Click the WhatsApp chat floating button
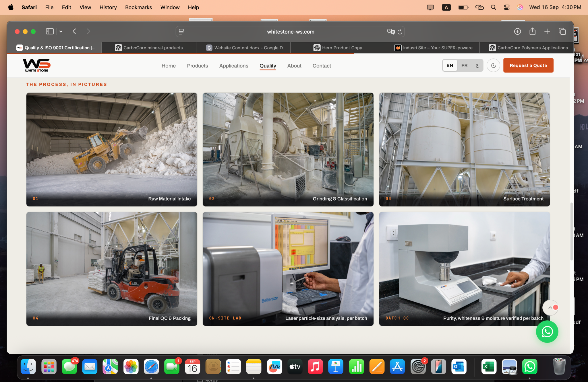This screenshot has width=588, height=382. tap(547, 332)
